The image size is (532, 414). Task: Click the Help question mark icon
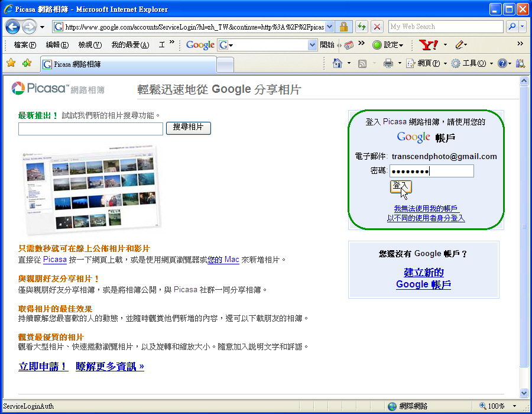point(502,63)
